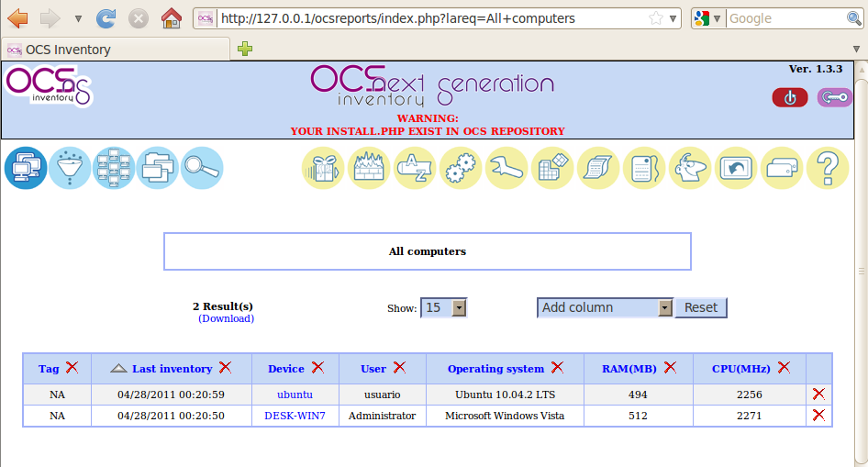Go to browser home page
This screenshot has height=467, width=868.
click(171, 19)
